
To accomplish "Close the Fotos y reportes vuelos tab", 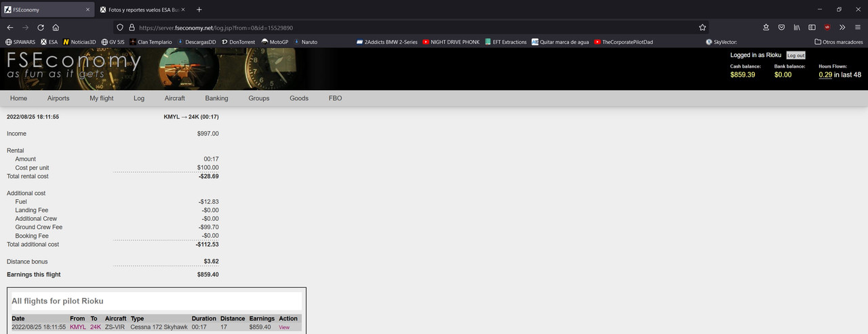I will click(x=182, y=9).
